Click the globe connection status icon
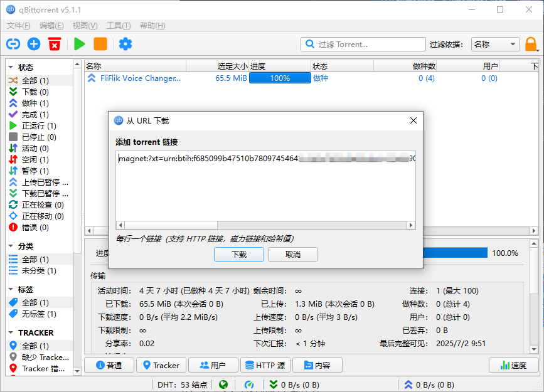Image resolution: width=544 pixels, height=392 pixels. click(223, 384)
